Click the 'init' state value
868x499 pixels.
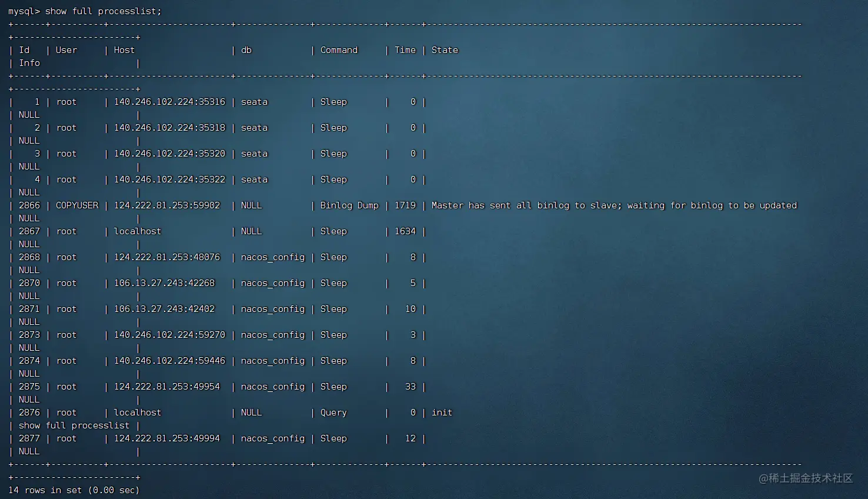pyautogui.click(x=442, y=412)
